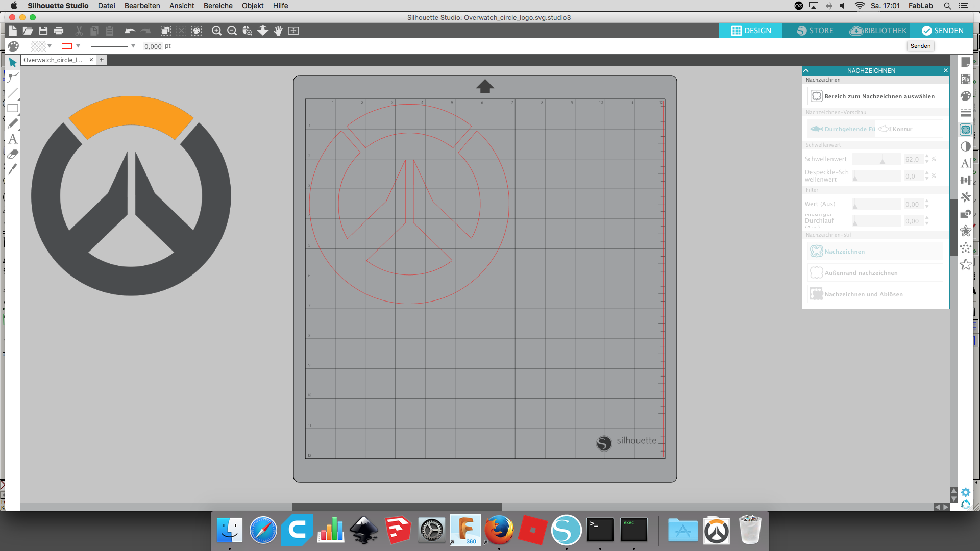
Task: Select the Line drawing tool
Action: click(13, 93)
